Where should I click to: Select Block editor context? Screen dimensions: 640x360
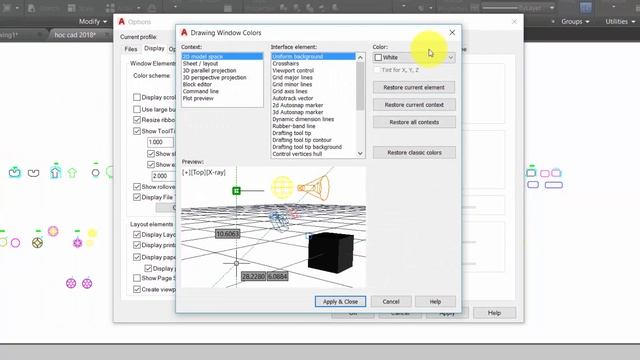click(x=222, y=84)
